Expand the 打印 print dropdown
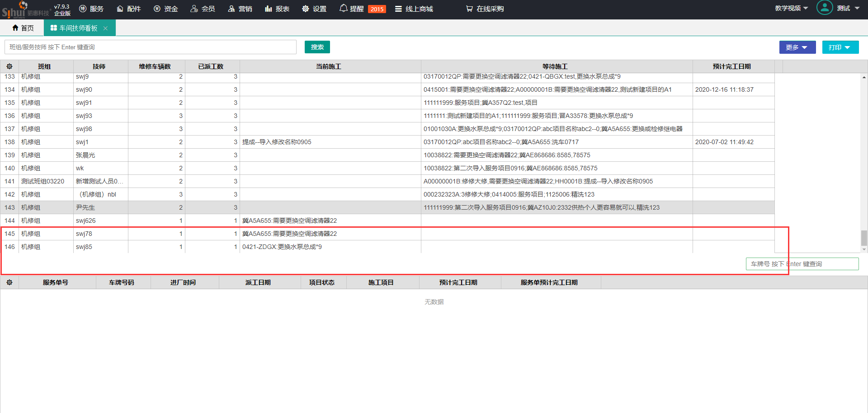Image resolution: width=868 pixels, height=413 pixels. 840,47
